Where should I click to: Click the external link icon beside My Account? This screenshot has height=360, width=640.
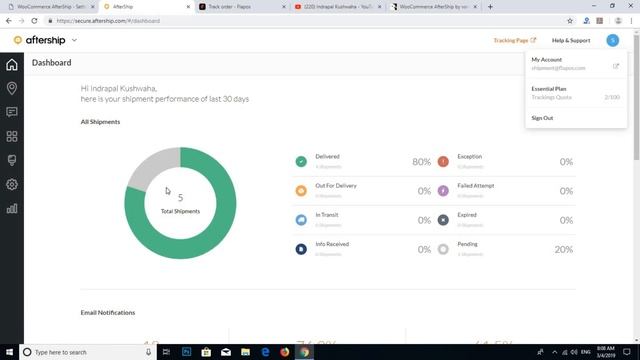click(616, 66)
